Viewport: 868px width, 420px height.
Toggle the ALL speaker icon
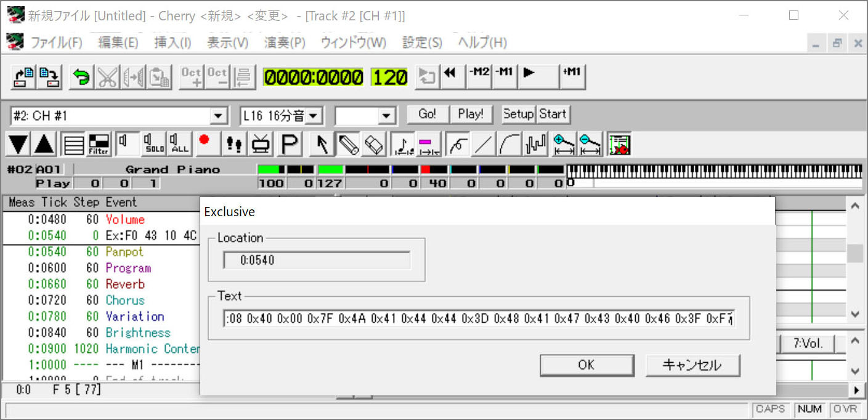(179, 144)
